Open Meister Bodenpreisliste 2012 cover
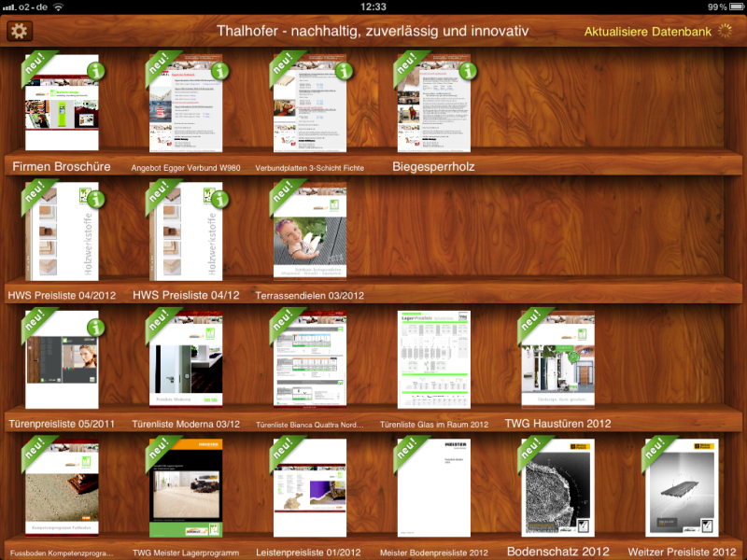This screenshot has width=747, height=560. (x=434, y=488)
